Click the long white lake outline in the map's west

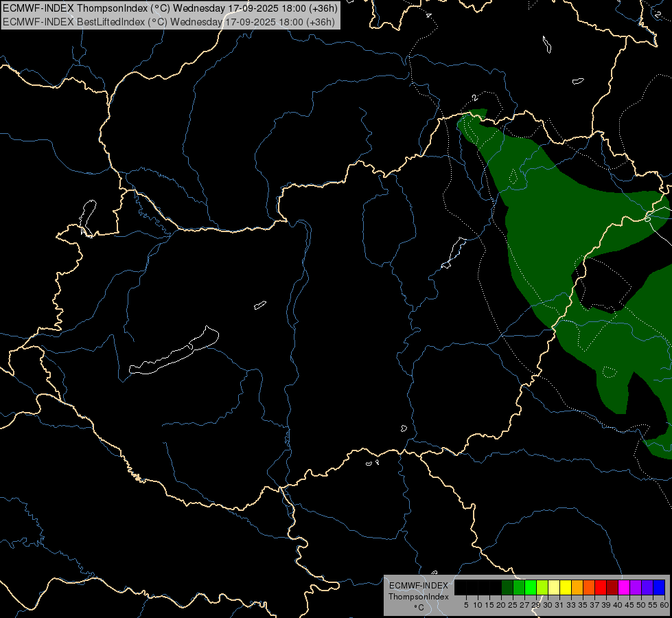coord(174,350)
